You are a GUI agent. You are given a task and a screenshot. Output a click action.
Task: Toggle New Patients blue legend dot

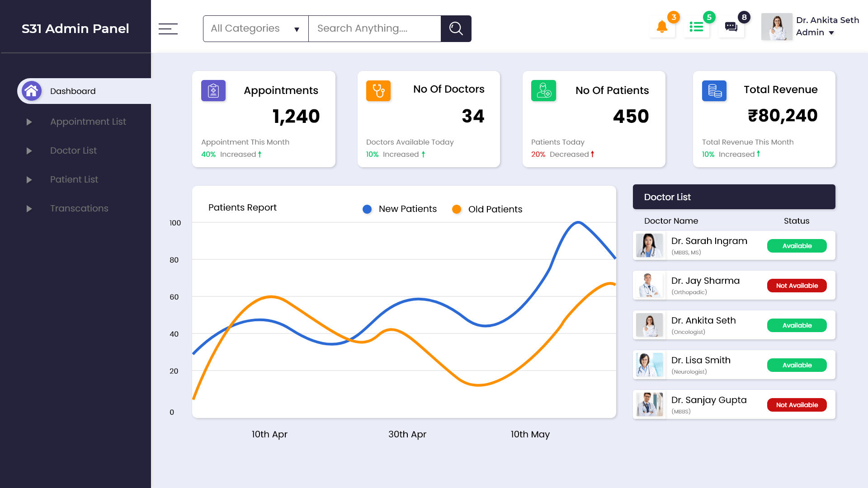click(x=367, y=209)
